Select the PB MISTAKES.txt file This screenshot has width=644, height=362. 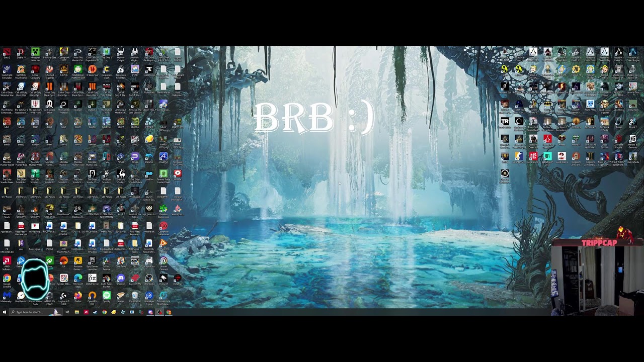point(7,245)
